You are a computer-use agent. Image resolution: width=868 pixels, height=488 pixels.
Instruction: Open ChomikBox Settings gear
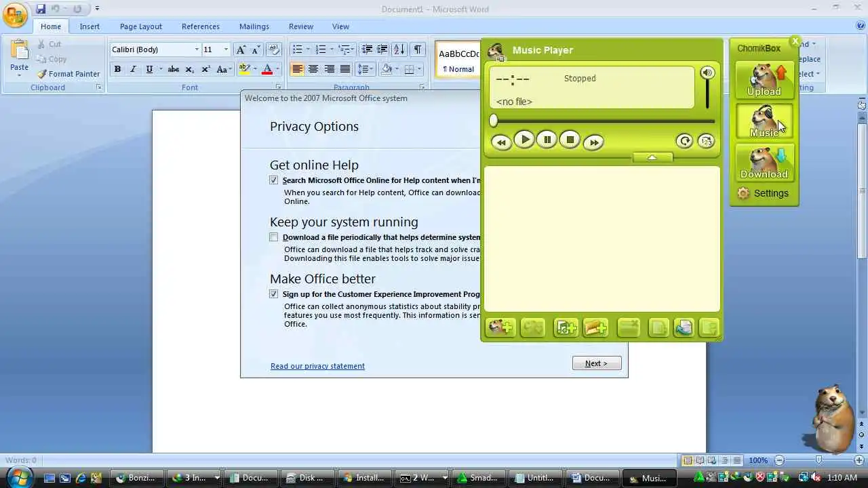click(744, 193)
